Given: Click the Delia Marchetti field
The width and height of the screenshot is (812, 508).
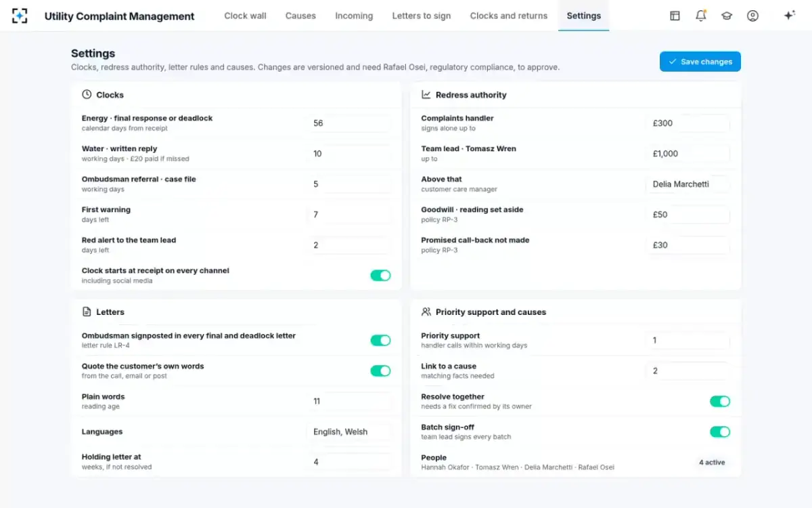Looking at the screenshot, I should coord(688,184).
